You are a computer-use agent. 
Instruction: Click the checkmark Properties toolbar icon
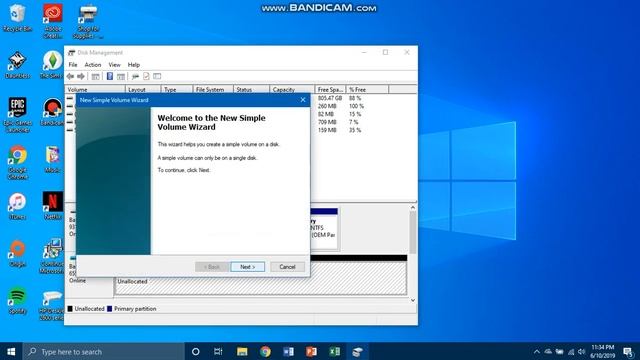click(x=146, y=76)
